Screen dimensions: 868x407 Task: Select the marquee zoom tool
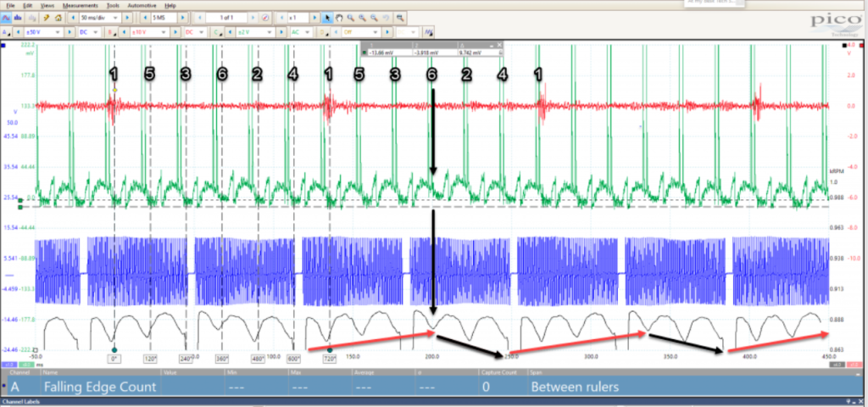coord(350,18)
